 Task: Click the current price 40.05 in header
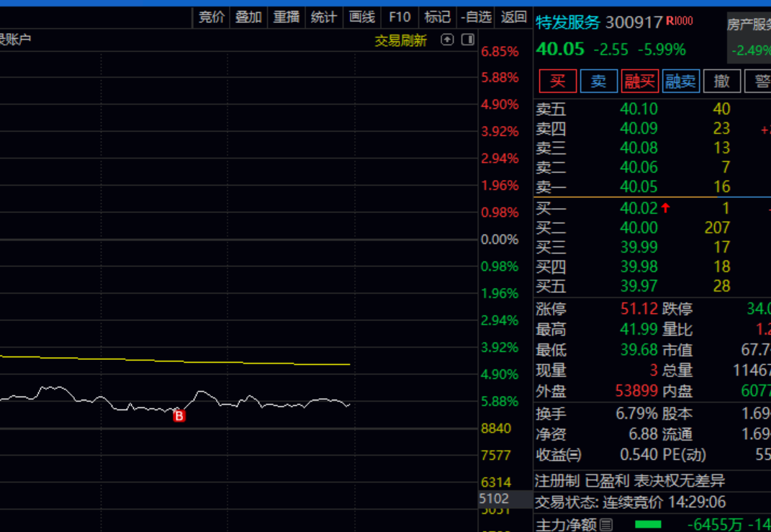pos(560,49)
